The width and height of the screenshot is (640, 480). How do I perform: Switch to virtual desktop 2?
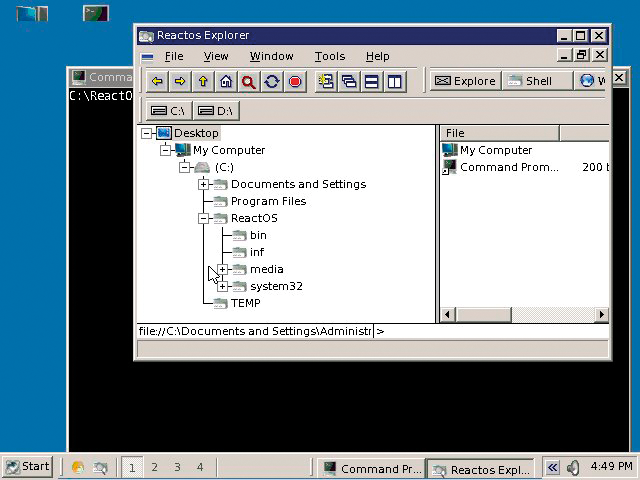click(x=154, y=467)
